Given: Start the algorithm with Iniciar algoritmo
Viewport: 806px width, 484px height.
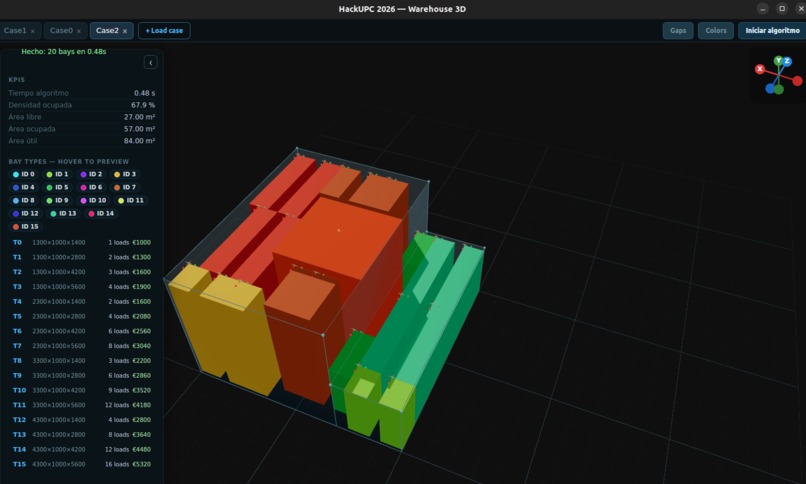Looking at the screenshot, I should click(772, 30).
